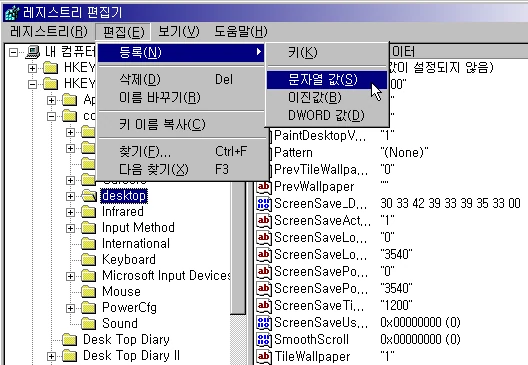Click the International folder icon
Screen dimensions: 528x365
(x=89, y=244)
